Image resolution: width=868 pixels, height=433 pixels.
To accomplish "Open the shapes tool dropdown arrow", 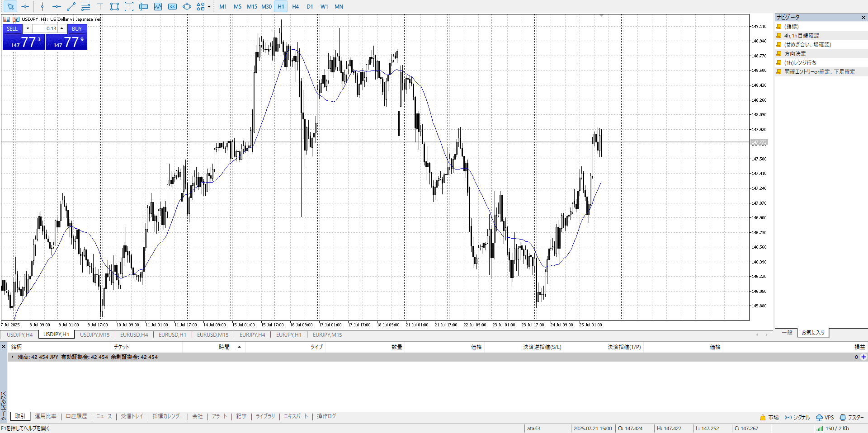I will pos(209,7).
